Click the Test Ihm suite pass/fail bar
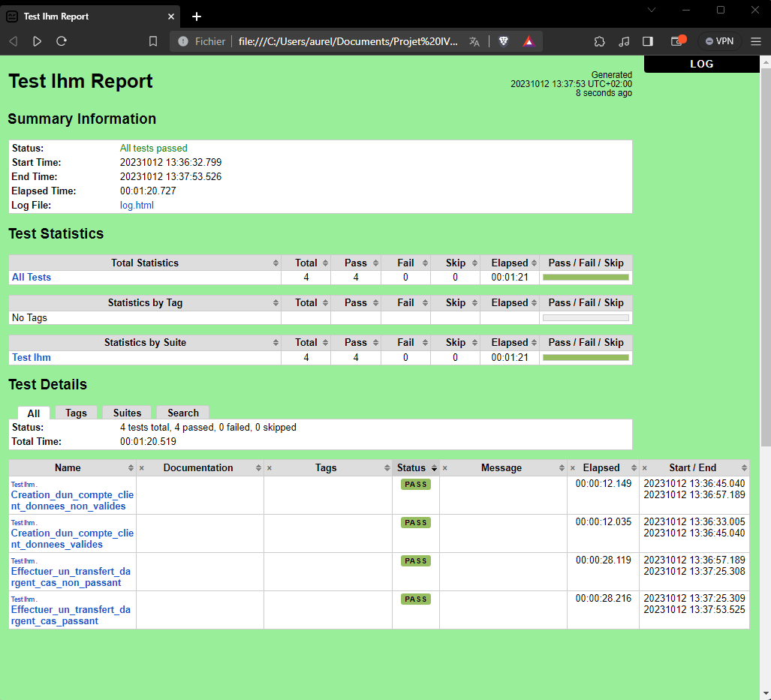771x700 pixels. click(x=586, y=357)
